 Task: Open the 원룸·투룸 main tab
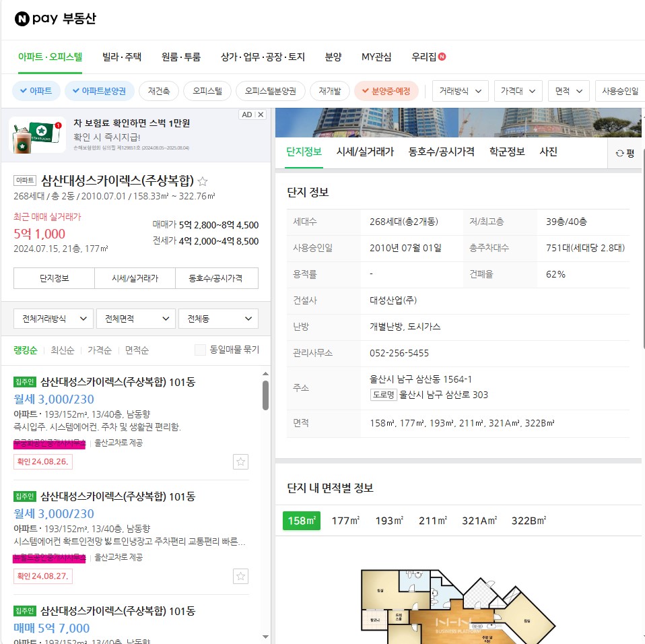181,57
